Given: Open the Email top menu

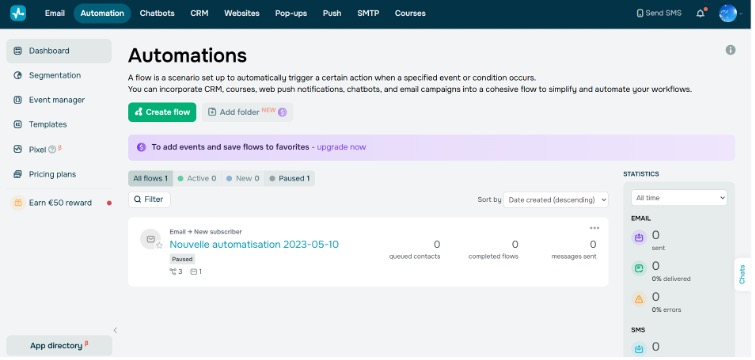Looking at the screenshot, I should point(54,13).
